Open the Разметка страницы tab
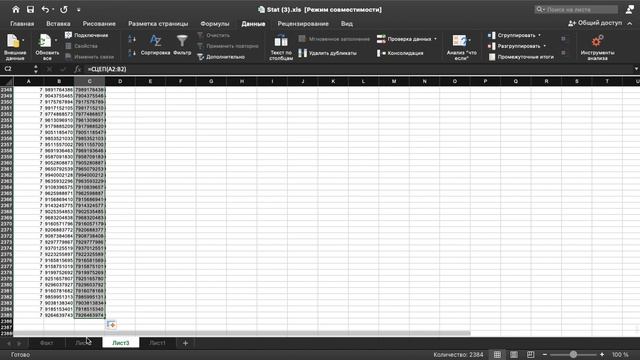 (x=158, y=24)
